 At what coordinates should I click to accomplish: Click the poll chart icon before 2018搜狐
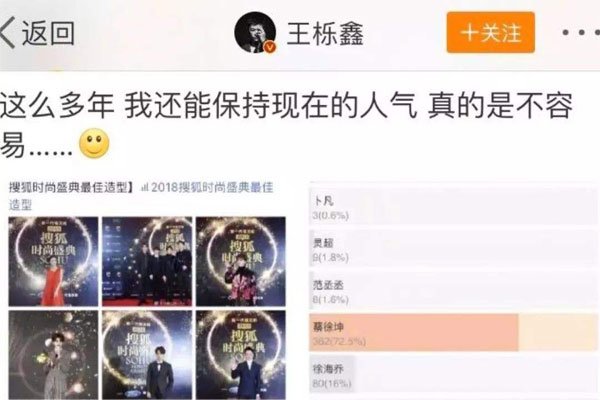tap(144, 188)
